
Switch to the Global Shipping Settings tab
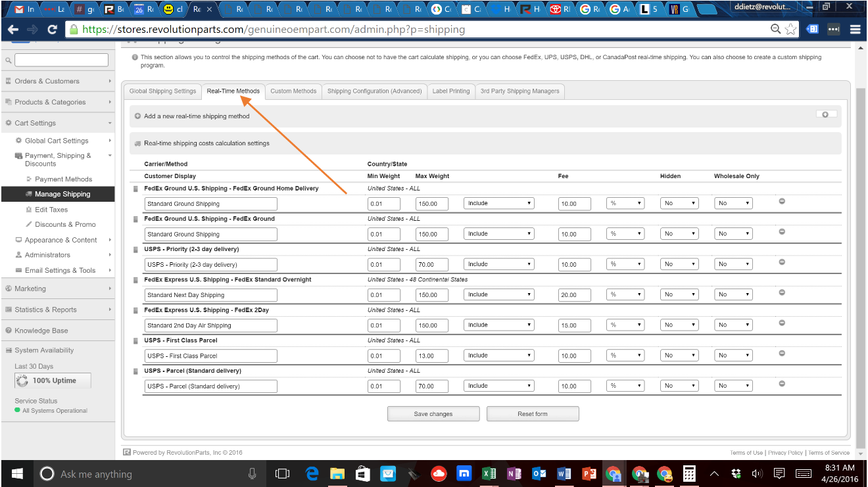pyautogui.click(x=162, y=91)
